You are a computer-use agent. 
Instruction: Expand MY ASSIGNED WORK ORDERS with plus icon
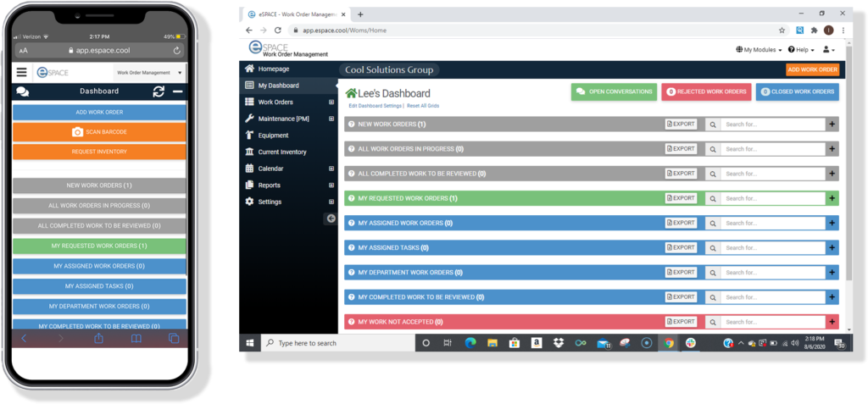(x=832, y=223)
